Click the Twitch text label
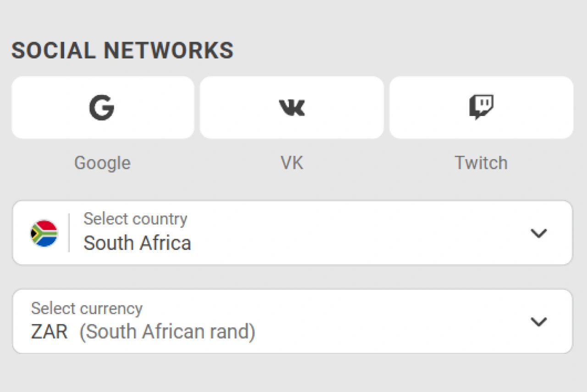 481,163
